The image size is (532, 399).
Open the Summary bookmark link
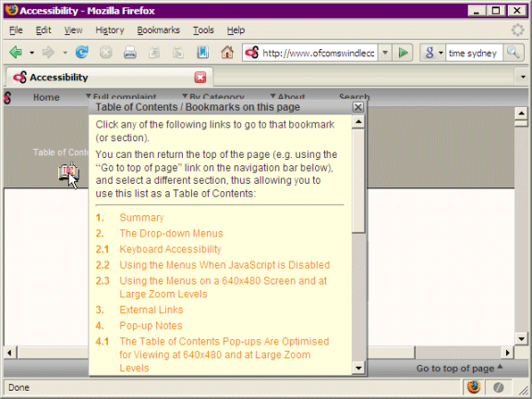(141, 217)
